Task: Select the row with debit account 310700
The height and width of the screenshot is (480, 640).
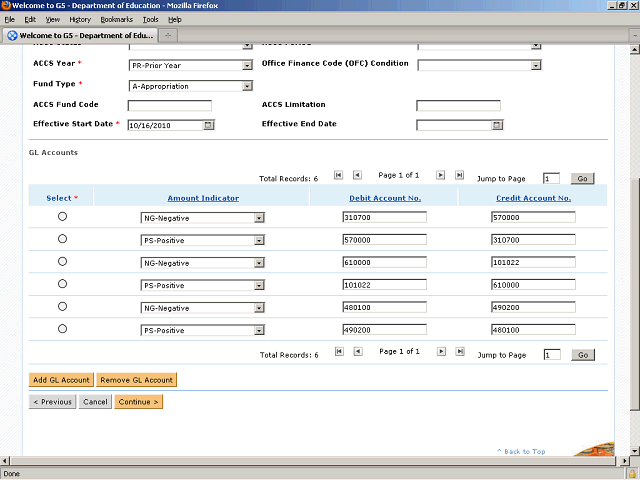Action: click(63, 216)
